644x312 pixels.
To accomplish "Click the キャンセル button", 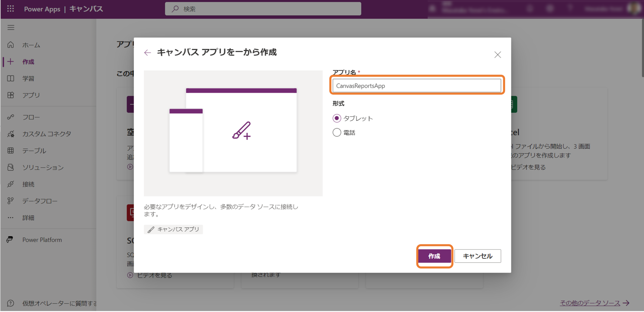I will click(x=477, y=256).
